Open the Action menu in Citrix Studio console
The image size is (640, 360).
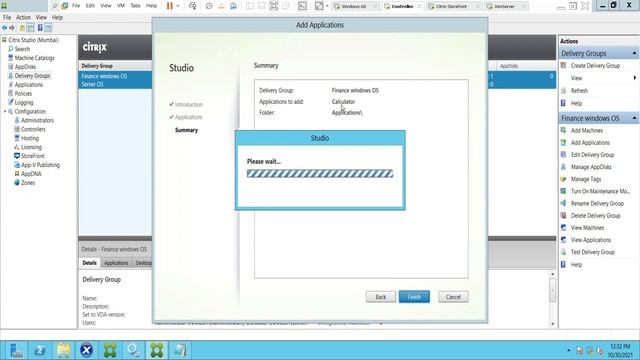[23, 18]
